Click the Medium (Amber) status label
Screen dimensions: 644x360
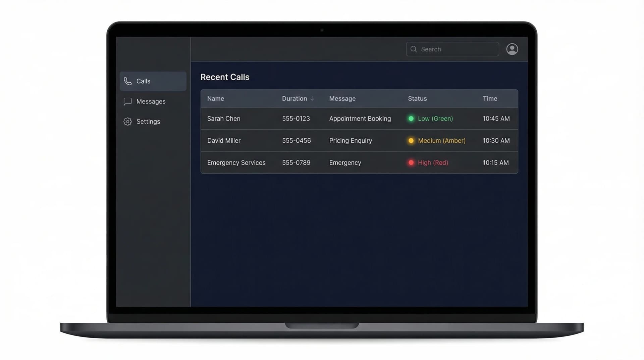pyautogui.click(x=441, y=141)
